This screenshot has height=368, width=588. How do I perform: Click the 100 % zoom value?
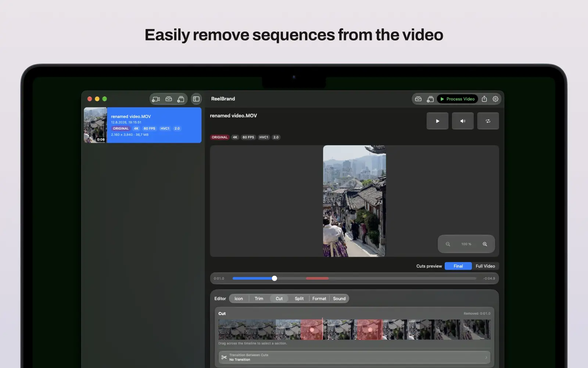coord(466,244)
